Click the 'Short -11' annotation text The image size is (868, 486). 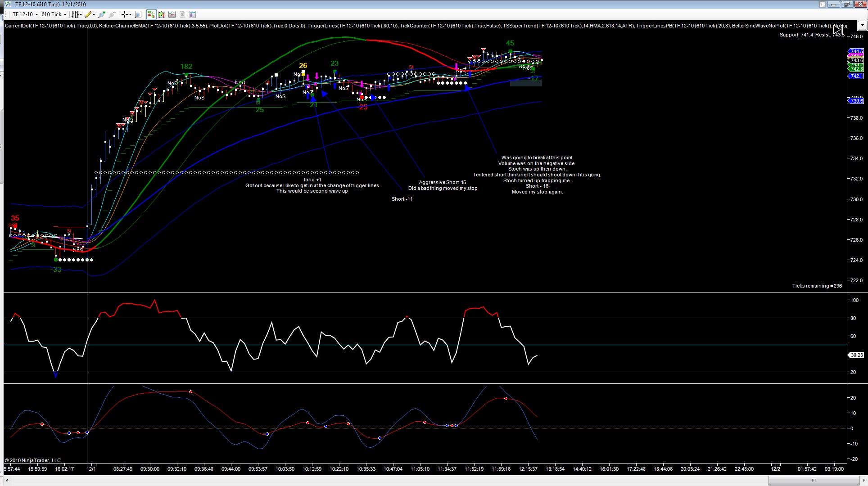click(402, 199)
